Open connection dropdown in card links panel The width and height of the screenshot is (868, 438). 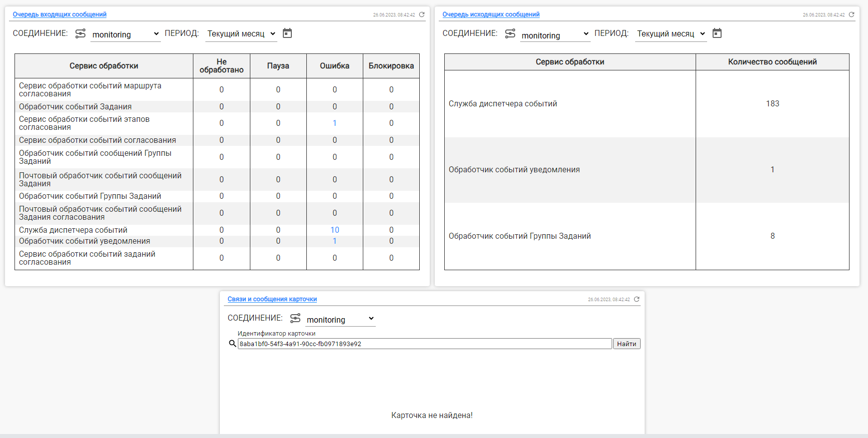tap(340, 320)
